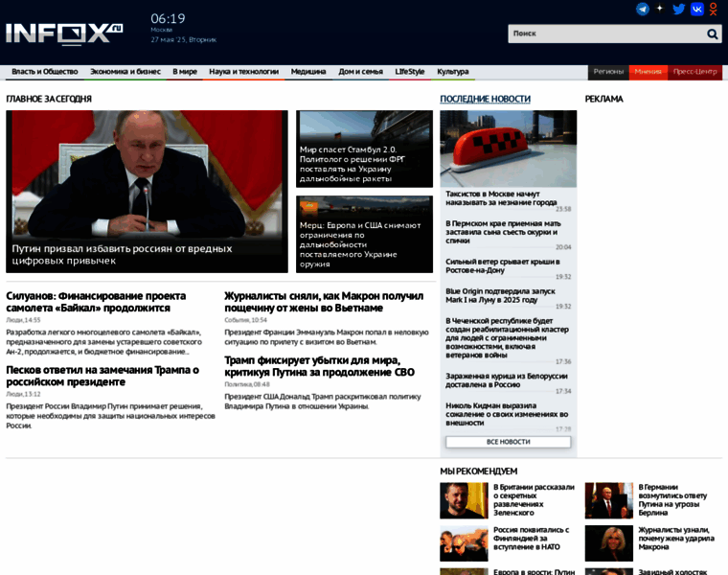Open Blue Origin подтвердила запуск news
Viewport: 728px width, 575px height.
[x=500, y=295]
